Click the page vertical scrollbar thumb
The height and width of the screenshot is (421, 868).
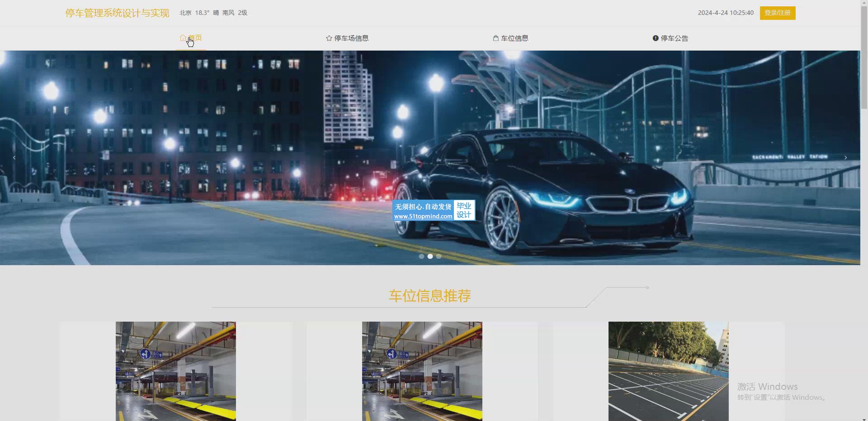coord(864,58)
